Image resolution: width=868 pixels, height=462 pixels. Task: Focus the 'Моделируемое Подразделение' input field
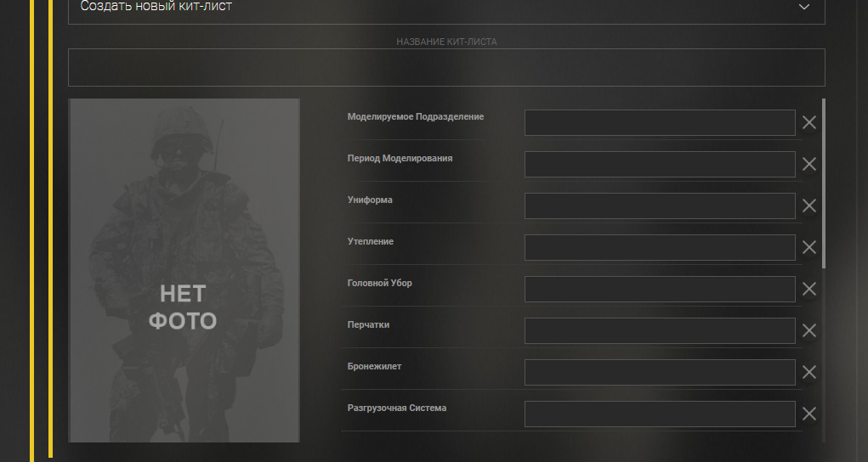click(660, 123)
